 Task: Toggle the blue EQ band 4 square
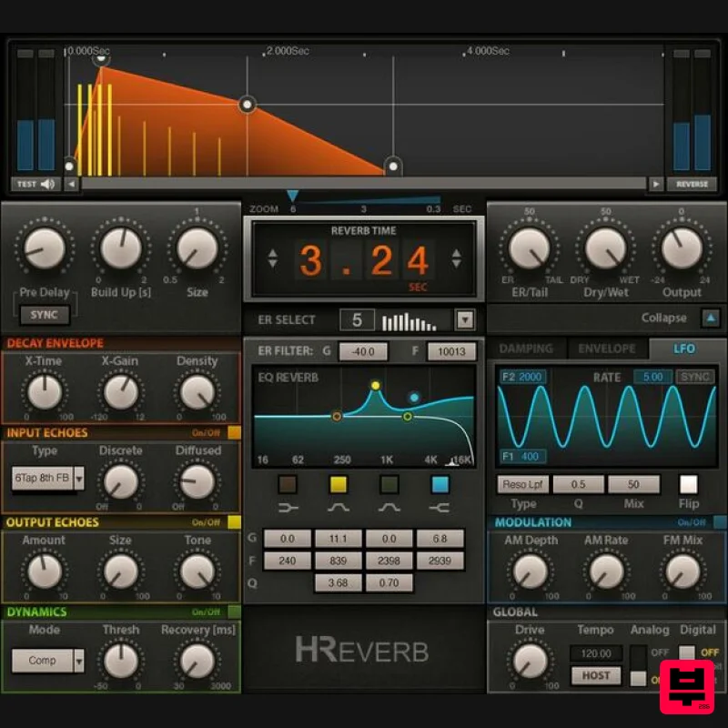point(440,484)
